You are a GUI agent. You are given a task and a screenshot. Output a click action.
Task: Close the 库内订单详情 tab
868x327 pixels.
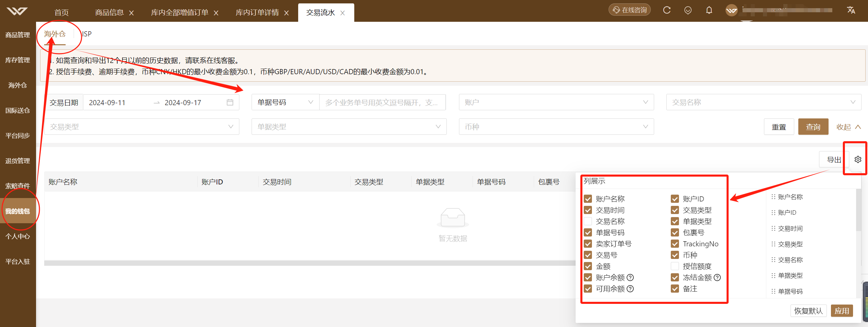coord(287,13)
